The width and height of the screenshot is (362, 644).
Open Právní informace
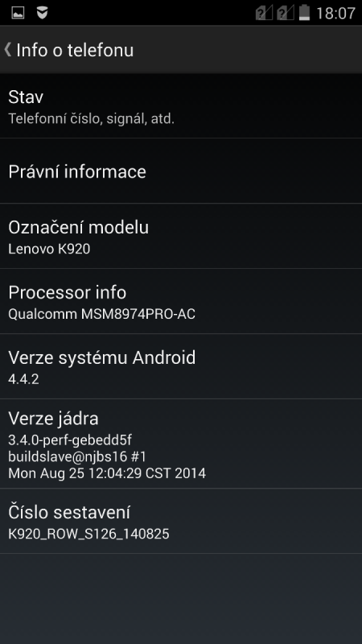point(181,171)
